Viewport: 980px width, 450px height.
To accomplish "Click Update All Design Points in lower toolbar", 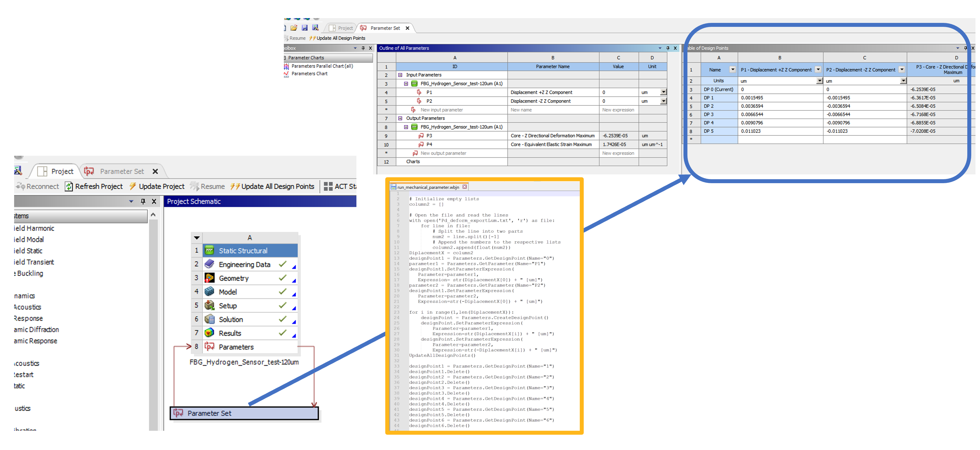I will [272, 186].
